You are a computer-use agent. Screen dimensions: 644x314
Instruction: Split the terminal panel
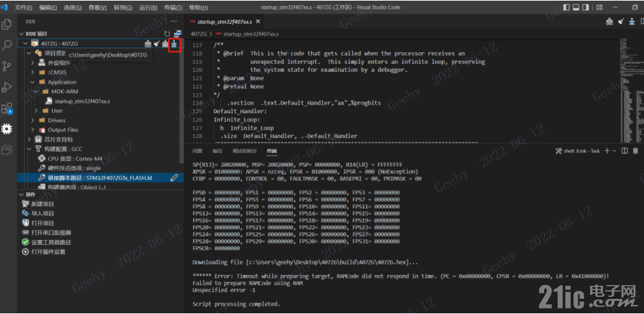click(x=625, y=151)
